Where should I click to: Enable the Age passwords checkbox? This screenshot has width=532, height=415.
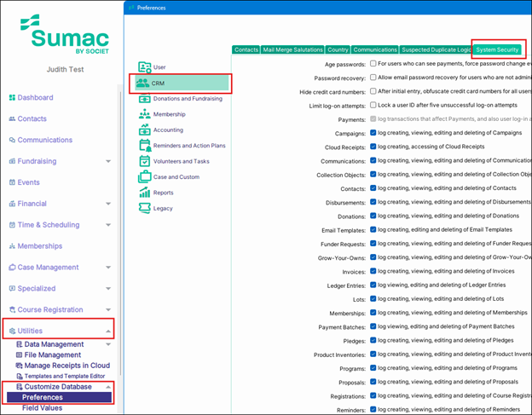pos(373,64)
